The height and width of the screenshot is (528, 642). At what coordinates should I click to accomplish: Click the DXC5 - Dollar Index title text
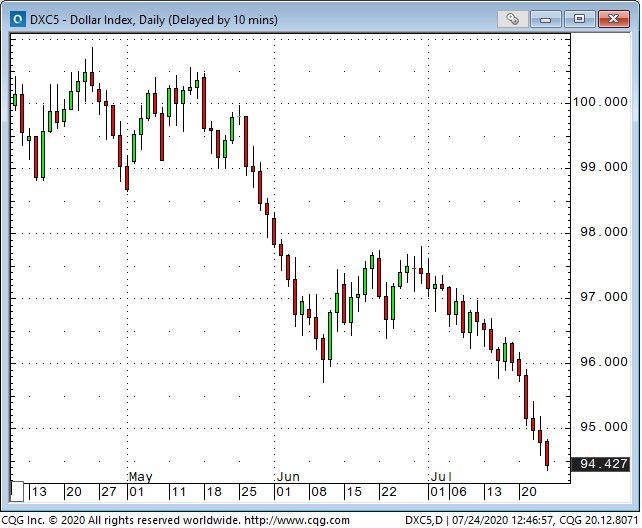point(154,20)
